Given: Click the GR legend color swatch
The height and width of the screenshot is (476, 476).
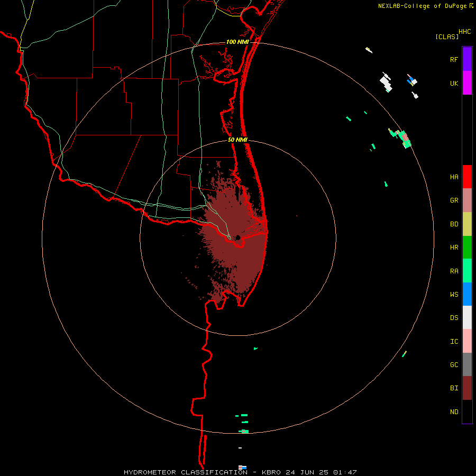Looking at the screenshot, I should pyautogui.click(x=467, y=200).
